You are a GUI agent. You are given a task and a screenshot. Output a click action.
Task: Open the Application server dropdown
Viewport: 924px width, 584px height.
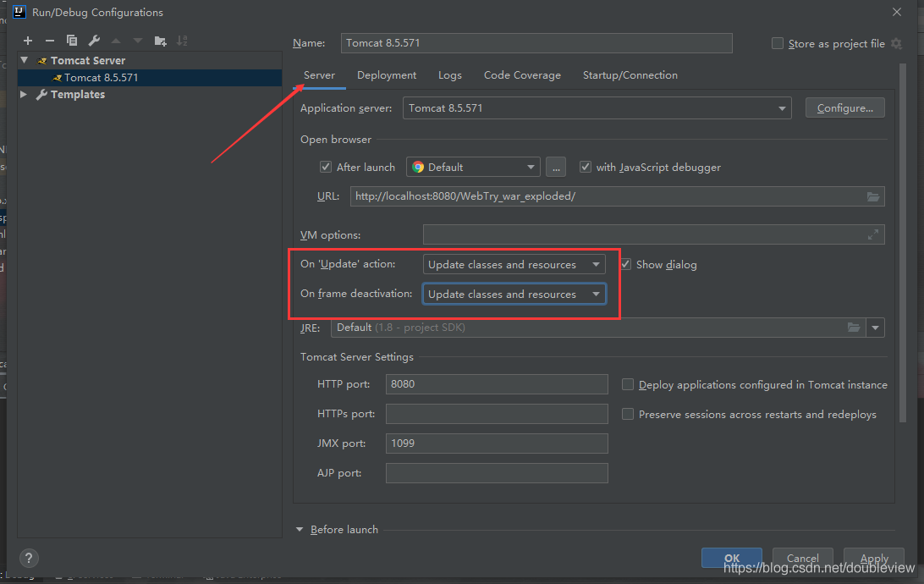[597, 108]
